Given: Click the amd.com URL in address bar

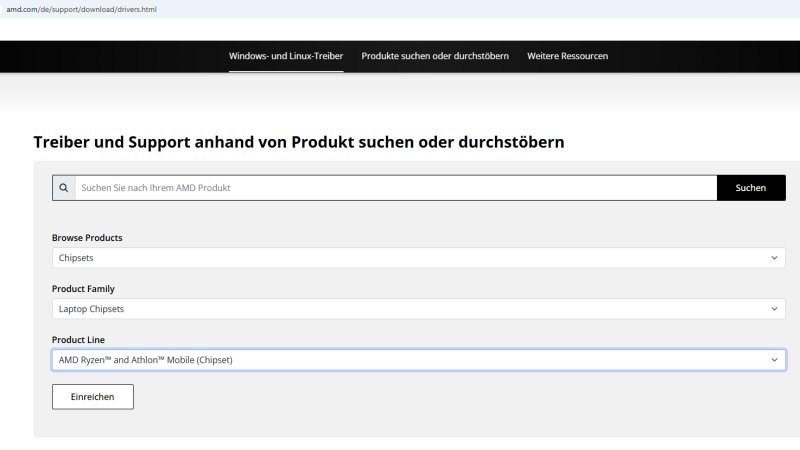Looking at the screenshot, I should pos(82,9).
